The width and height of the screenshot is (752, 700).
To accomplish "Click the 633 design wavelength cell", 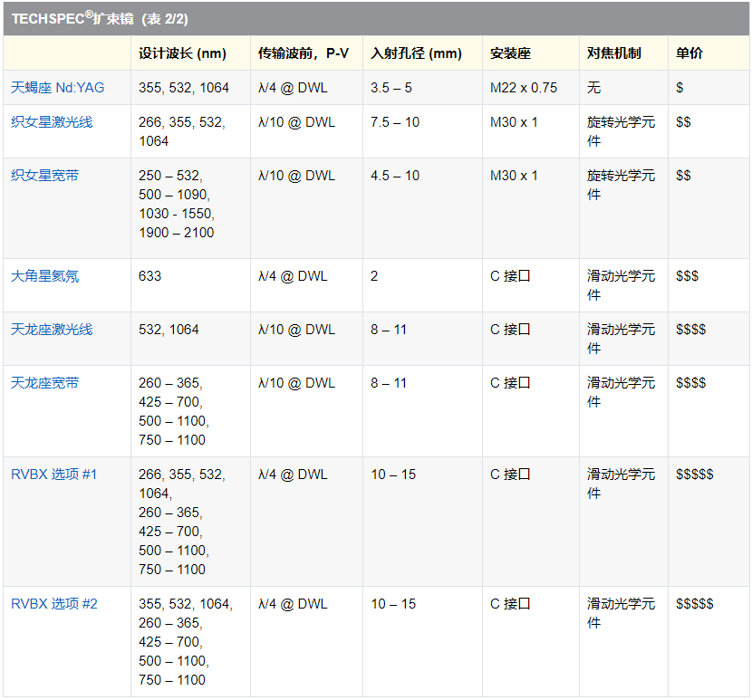I will [x=150, y=275].
